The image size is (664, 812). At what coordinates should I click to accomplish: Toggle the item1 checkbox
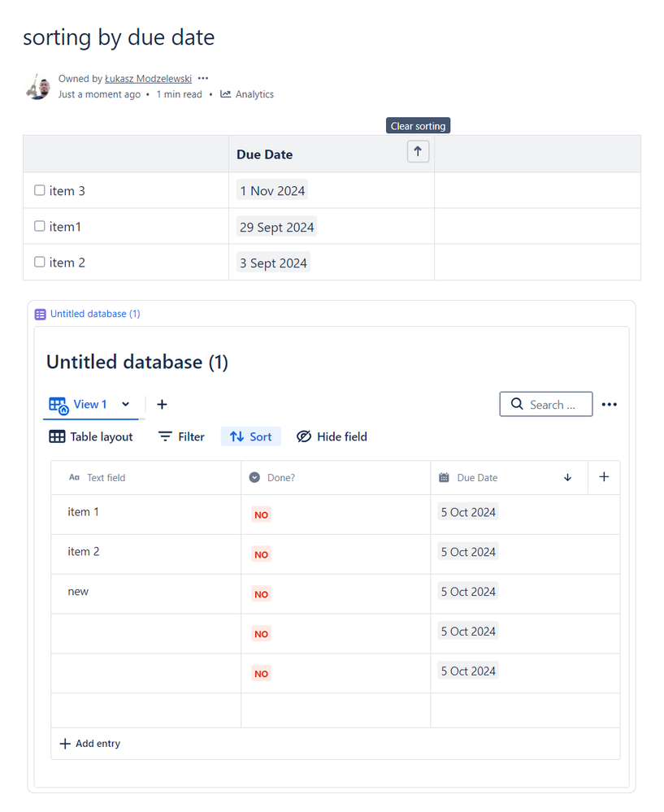coord(39,226)
